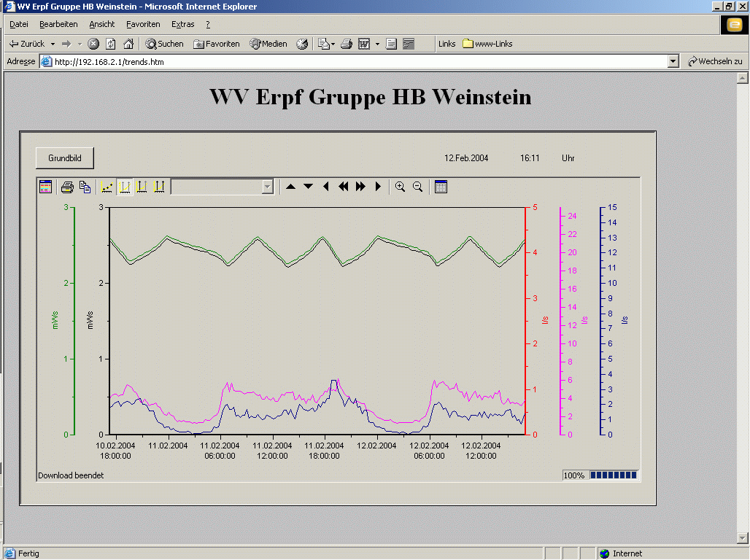
Task: Activate the curve trend display icon
Action: click(106, 187)
